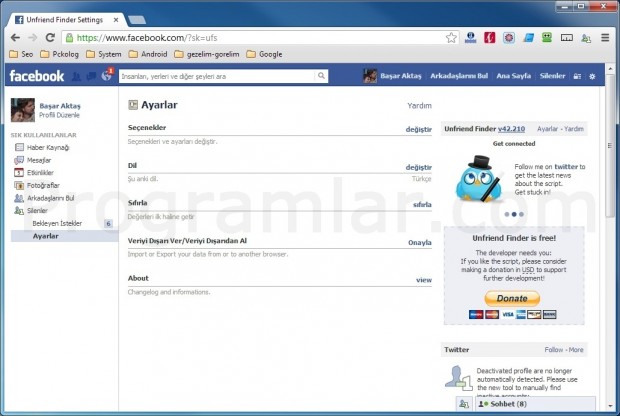Open the Pckolog bookmarks folder
This screenshot has width=620, height=416.
pos(60,54)
